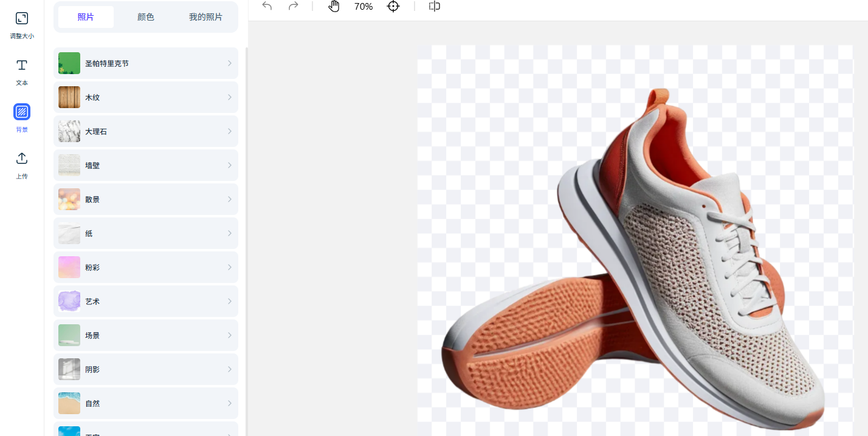868x436 pixels.
Task: Select the Text (文本) tool in sidebar
Action: (x=22, y=66)
